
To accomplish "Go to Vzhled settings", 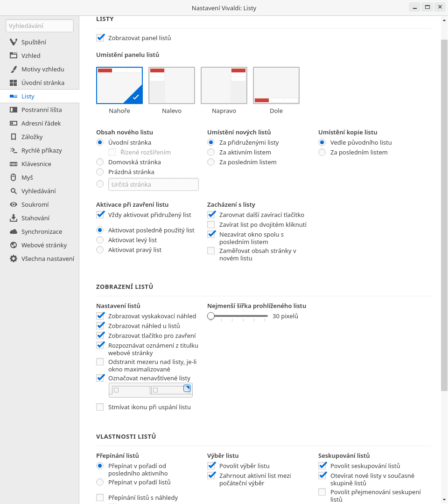I will pos(40,56).
